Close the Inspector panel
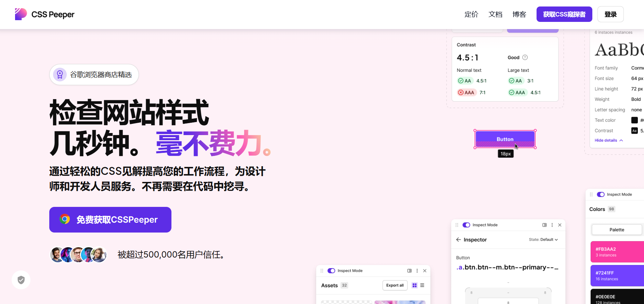 (560, 225)
